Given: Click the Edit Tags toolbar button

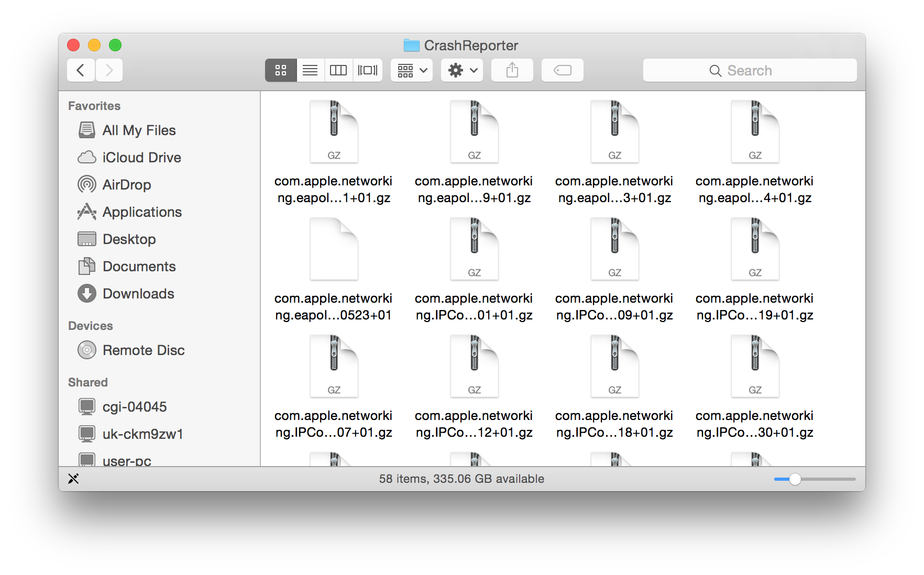Looking at the screenshot, I should point(563,70).
